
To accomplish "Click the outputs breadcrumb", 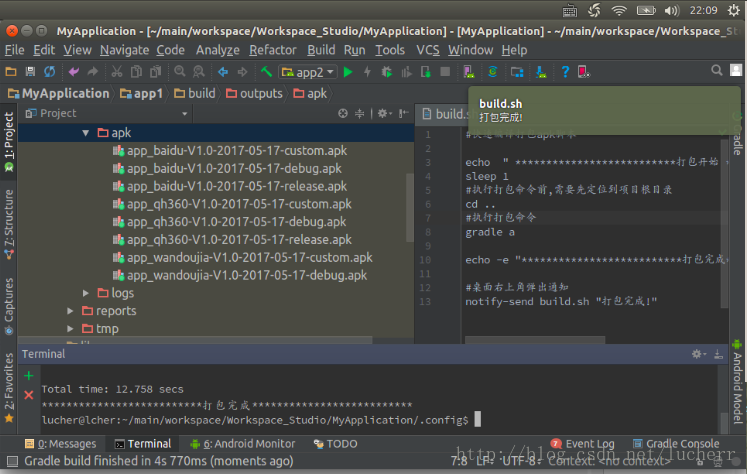I will point(254,93).
